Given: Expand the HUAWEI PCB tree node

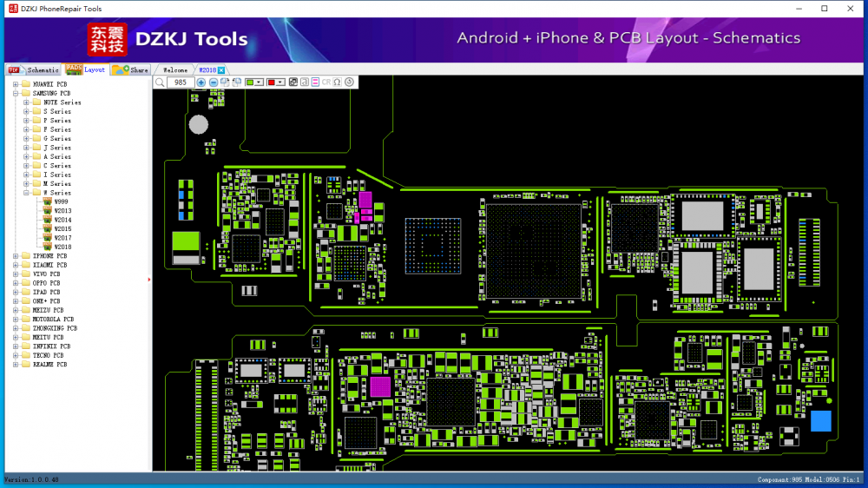Looking at the screenshot, I should [x=16, y=84].
